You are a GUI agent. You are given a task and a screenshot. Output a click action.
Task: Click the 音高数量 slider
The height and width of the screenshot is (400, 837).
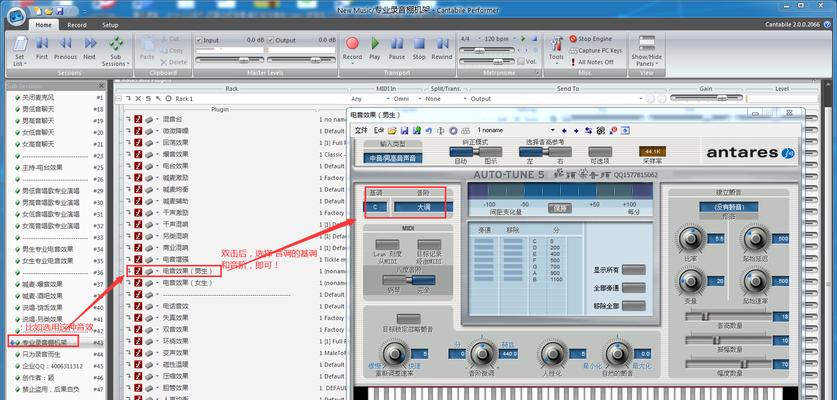coord(728,317)
